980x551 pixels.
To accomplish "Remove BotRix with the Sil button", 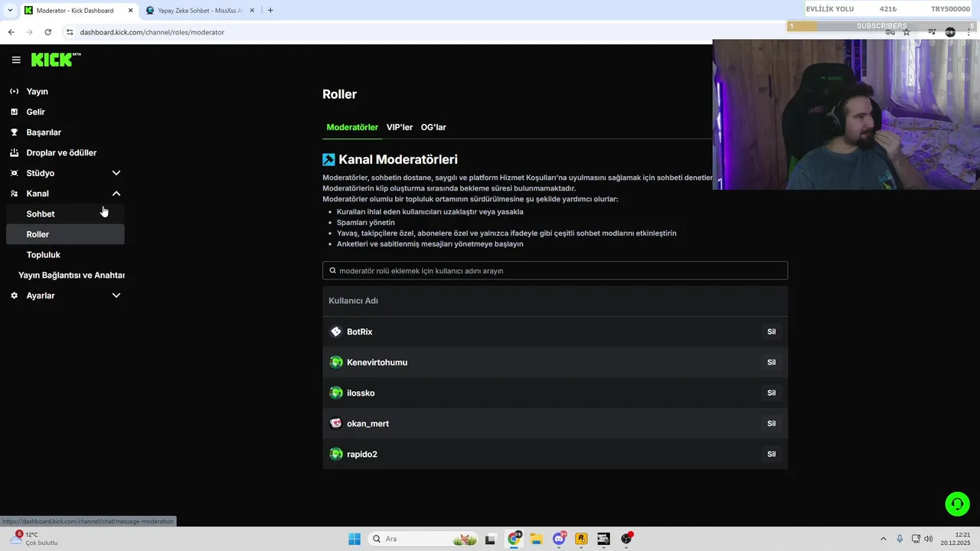I will [x=771, y=331].
